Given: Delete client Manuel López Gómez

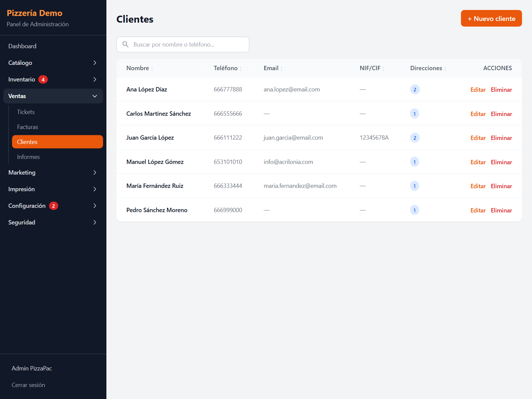Looking at the screenshot, I should pyautogui.click(x=501, y=162).
